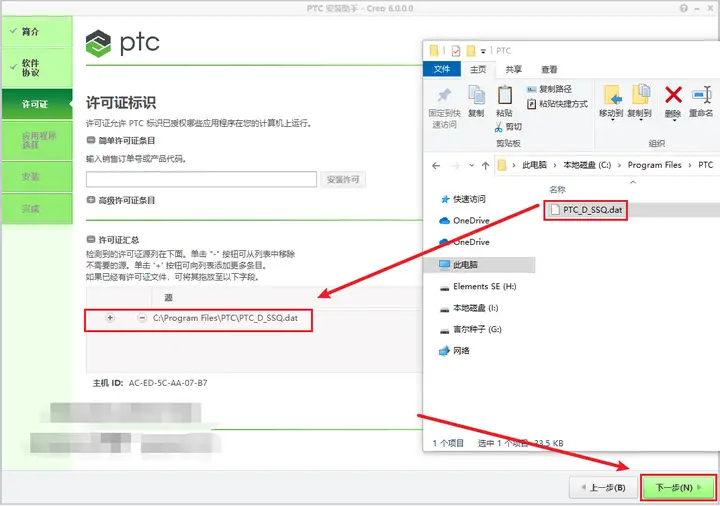Click the Next step (下一步) button
The width and height of the screenshot is (720, 506).
click(x=678, y=487)
